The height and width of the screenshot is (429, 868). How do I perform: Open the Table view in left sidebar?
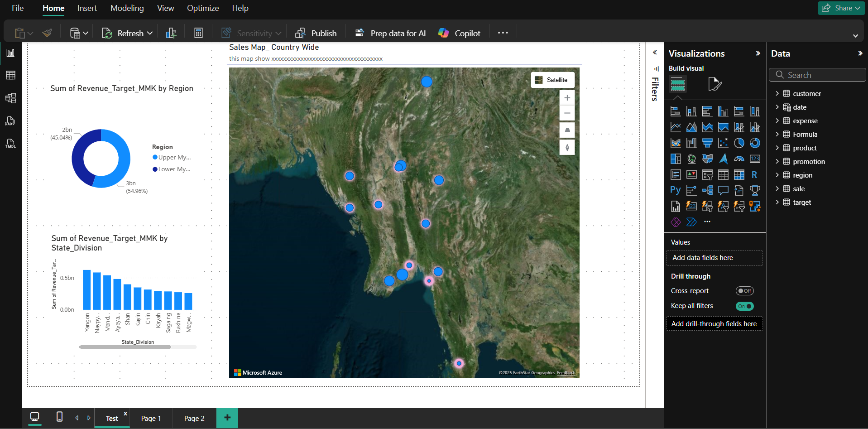tap(10, 75)
